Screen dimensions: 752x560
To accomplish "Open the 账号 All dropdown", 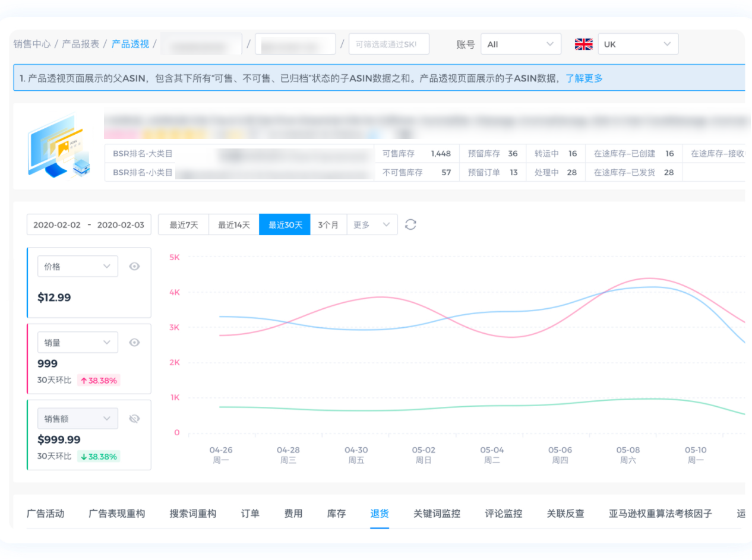I will click(520, 44).
